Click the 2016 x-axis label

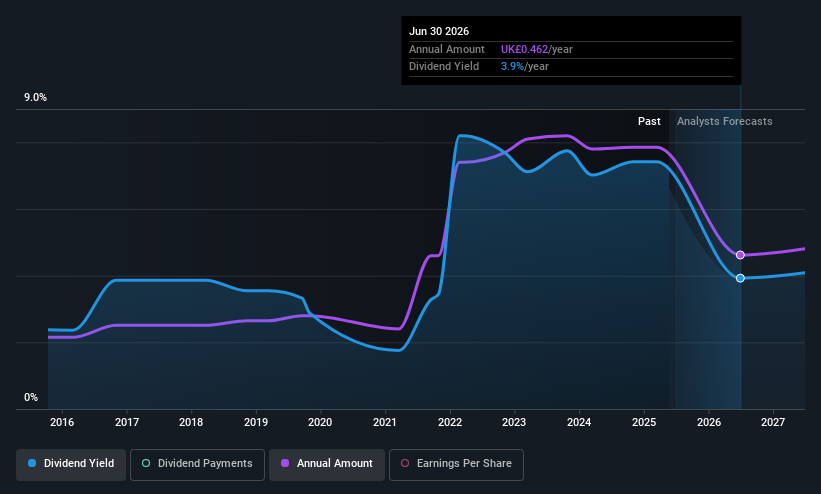click(62, 422)
